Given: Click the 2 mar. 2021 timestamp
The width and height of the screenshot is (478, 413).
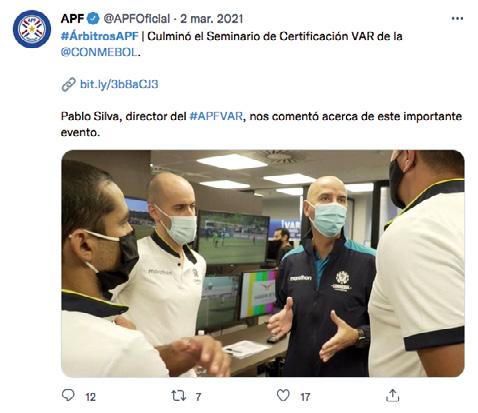Looking at the screenshot, I should [x=211, y=19].
